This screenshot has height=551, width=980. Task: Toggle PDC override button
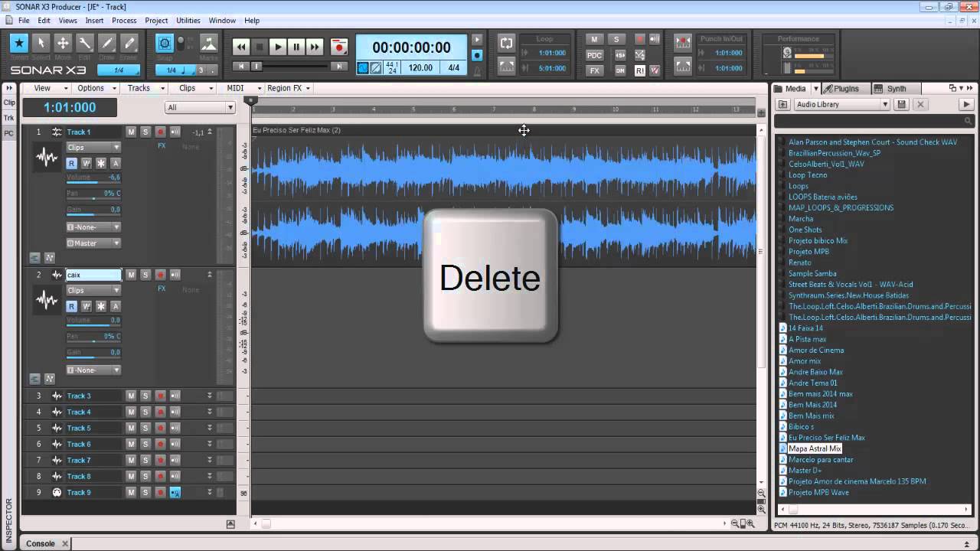[594, 55]
